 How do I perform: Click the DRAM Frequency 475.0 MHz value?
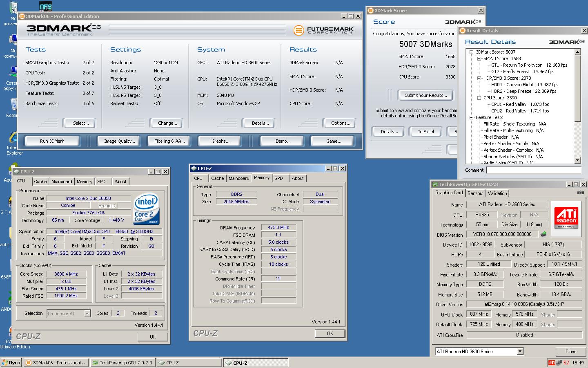click(x=278, y=227)
